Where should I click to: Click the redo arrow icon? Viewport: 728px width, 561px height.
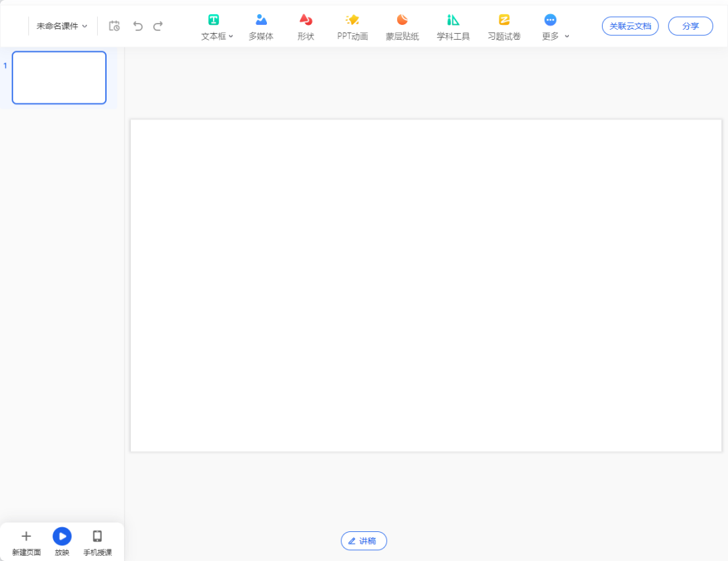[158, 26]
